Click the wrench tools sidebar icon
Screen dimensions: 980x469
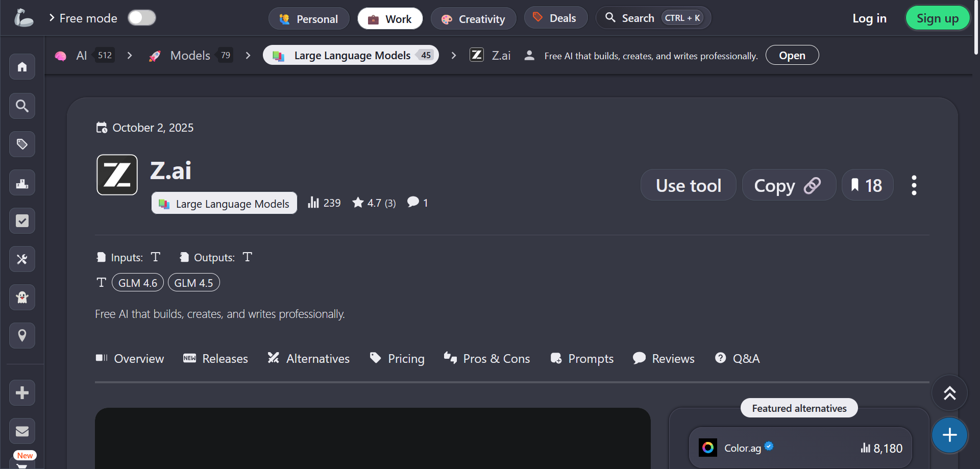pyautogui.click(x=22, y=259)
